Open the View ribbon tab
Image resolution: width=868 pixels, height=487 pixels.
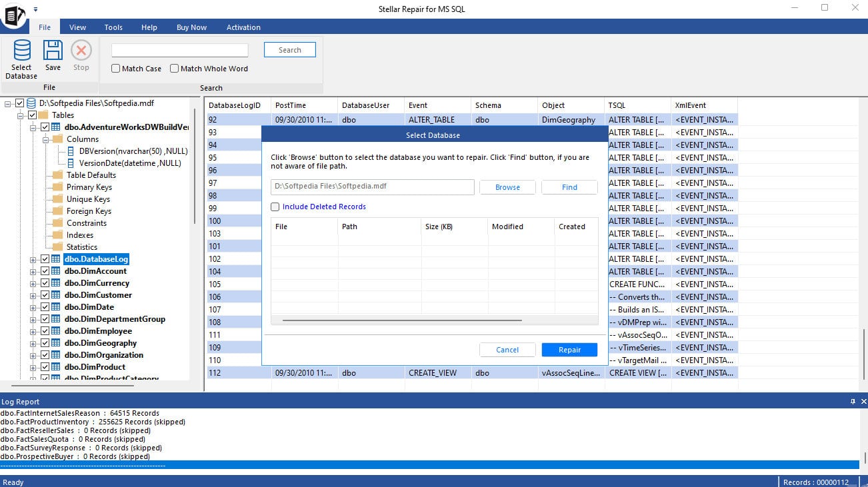(77, 27)
